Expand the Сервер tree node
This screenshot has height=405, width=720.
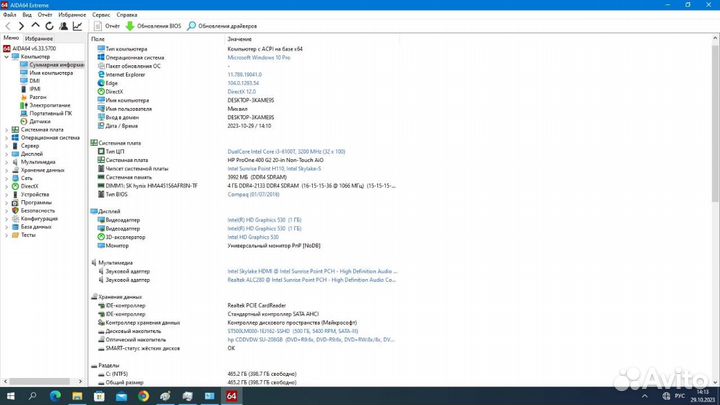(x=6, y=146)
